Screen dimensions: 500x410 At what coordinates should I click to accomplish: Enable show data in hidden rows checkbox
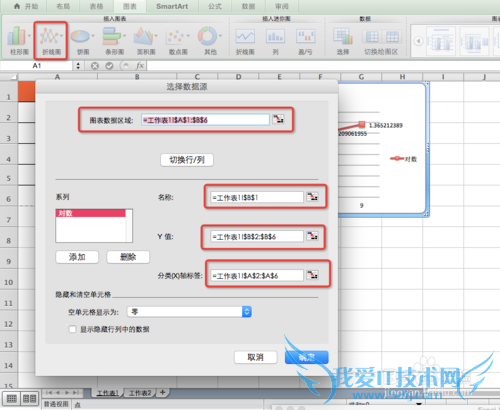[72, 329]
